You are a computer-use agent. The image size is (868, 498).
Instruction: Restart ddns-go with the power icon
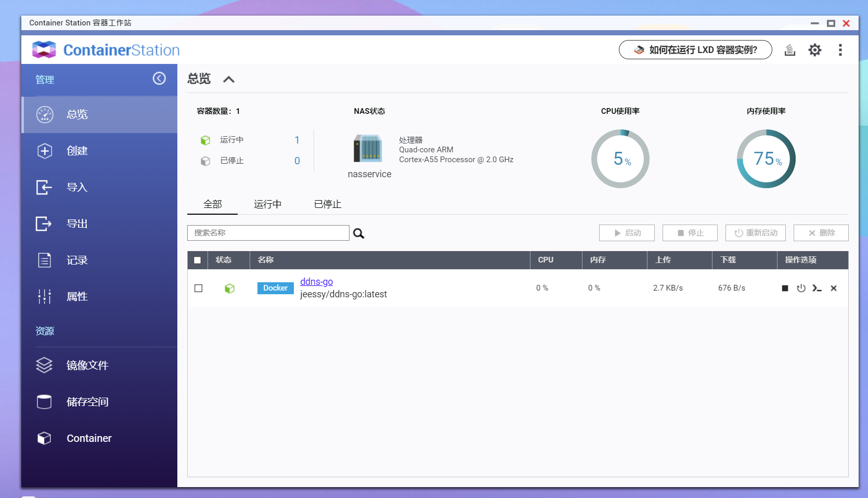801,288
